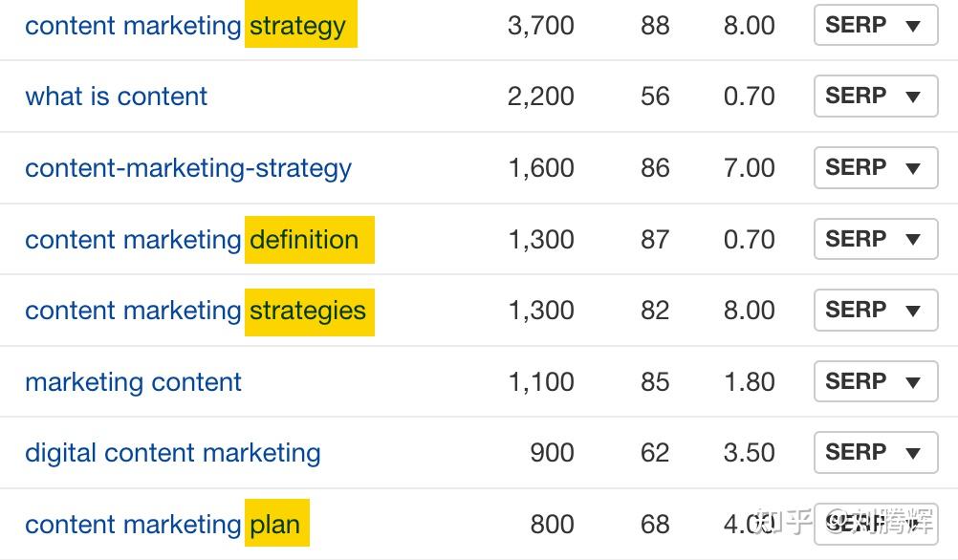
Task: Click the 'content-marketing-strategy' keyword link
Action: (x=188, y=168)
